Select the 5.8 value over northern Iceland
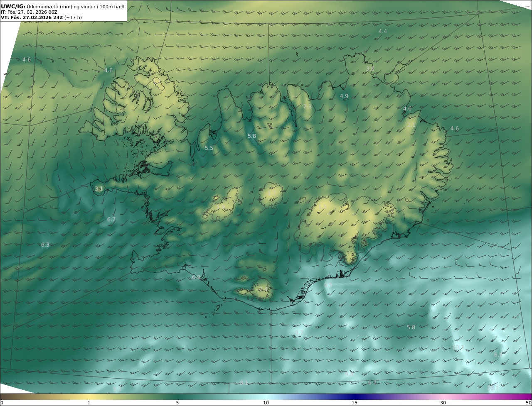 coord(252,136)
